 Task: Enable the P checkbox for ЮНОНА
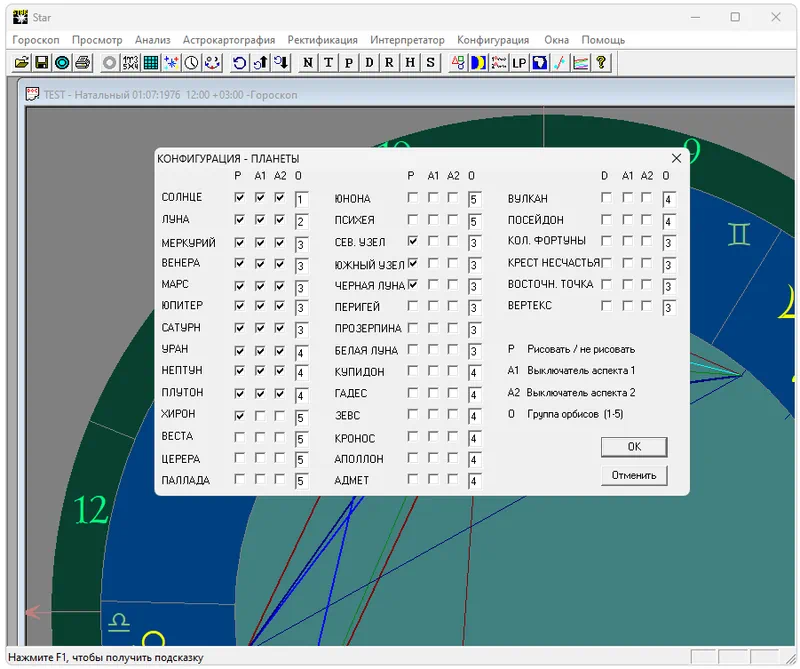coord(412,197)
